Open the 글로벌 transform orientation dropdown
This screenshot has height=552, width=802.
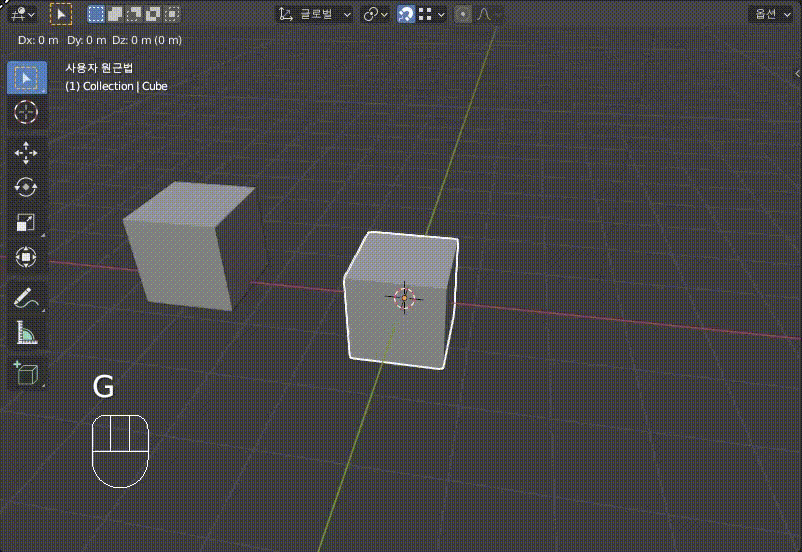[x=315, y=14]
